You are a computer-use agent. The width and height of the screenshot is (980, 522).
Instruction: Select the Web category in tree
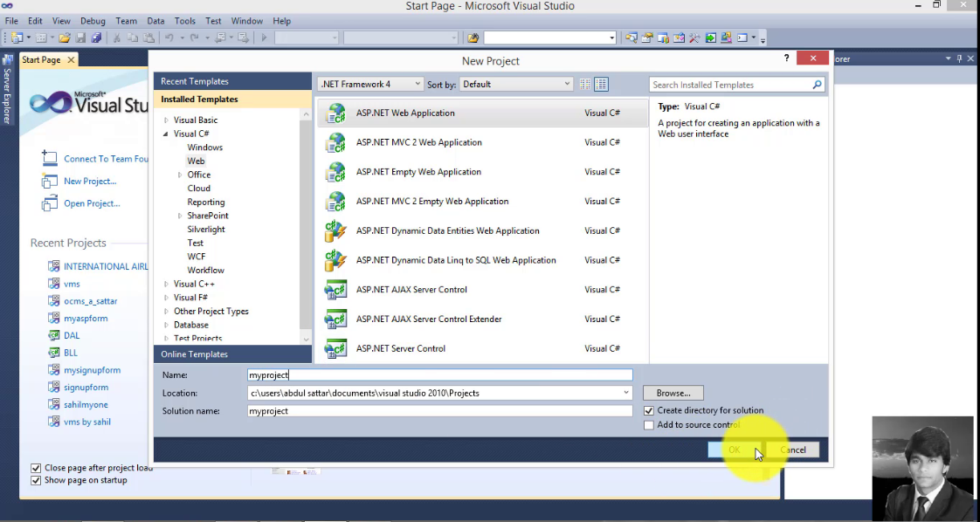(x=196, y=161)
